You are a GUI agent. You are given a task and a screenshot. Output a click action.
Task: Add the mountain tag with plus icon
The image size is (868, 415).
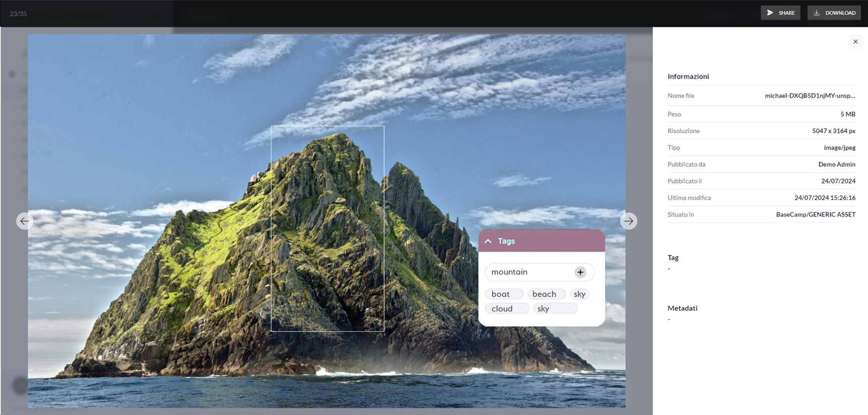coord(580,272)
